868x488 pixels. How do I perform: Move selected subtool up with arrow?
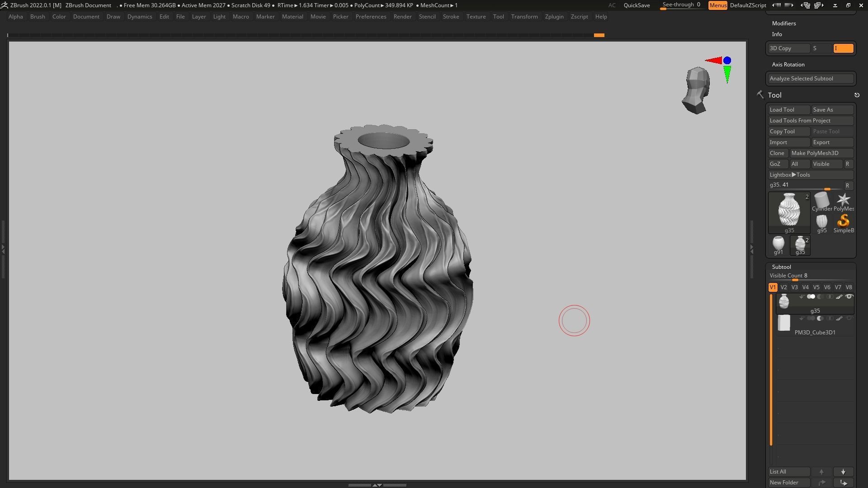tap(821, 472)
